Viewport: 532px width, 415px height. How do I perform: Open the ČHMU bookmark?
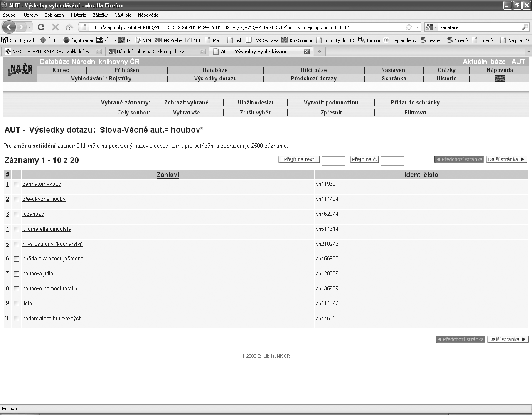[50, 40]
